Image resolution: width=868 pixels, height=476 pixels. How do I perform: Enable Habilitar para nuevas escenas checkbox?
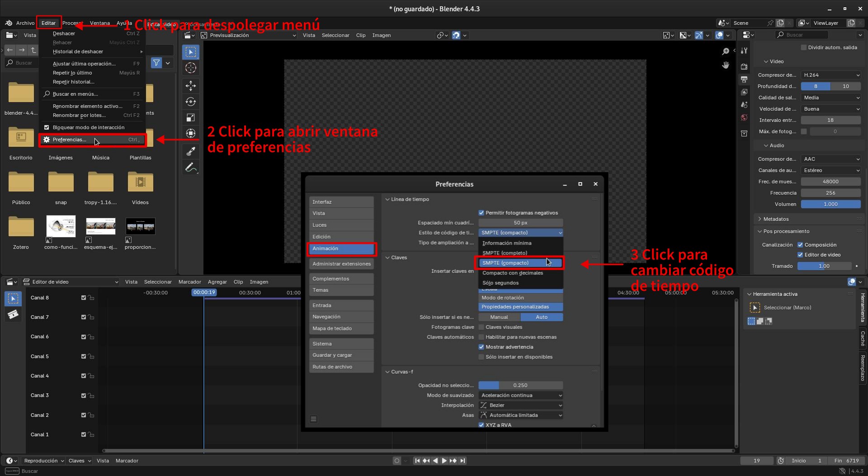click(x=481, y=337)
